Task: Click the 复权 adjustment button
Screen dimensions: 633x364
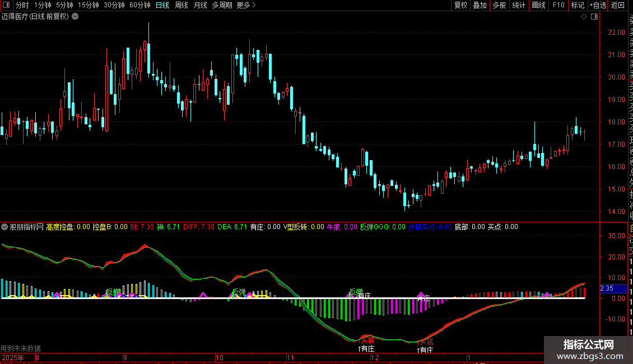Action: (x=460, y=6)
